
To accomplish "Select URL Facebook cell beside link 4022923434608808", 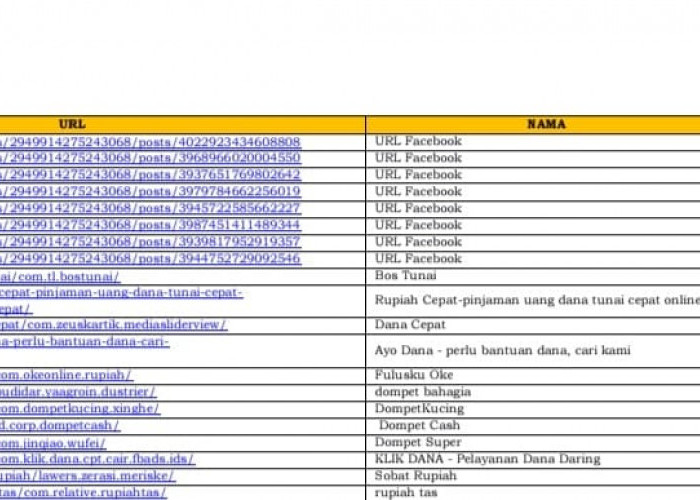I will click(533, 142).
